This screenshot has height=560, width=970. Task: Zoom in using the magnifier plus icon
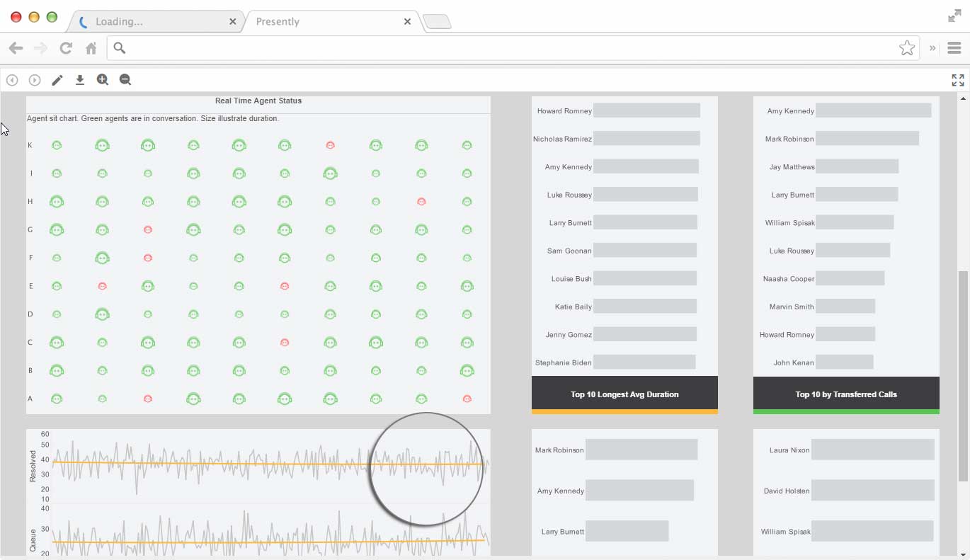[103, 80]
